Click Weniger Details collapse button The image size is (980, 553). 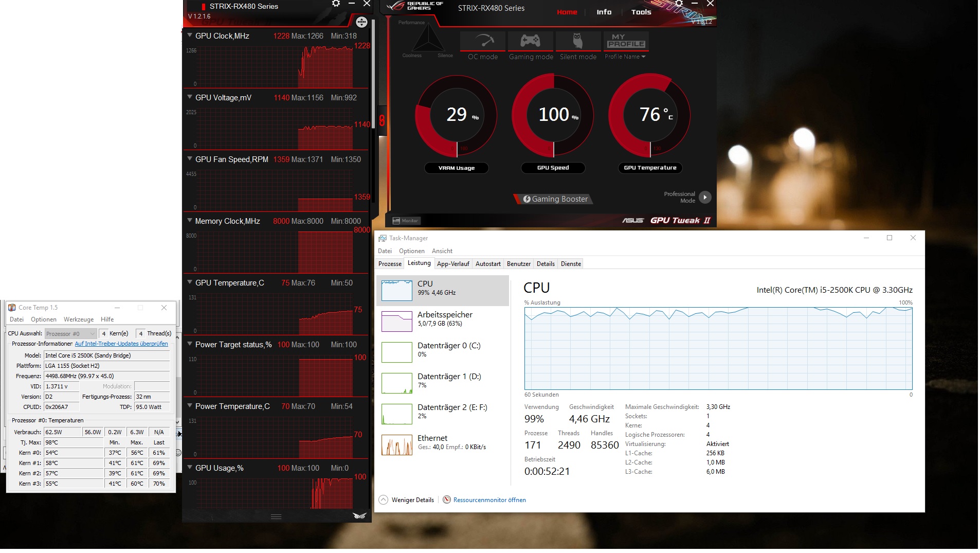[407, 500]
